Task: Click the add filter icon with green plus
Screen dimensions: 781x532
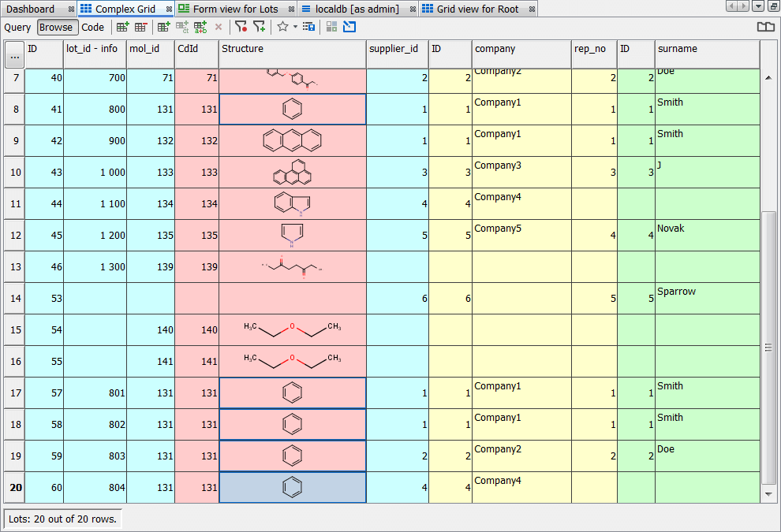Action: (x=259, y=27)
